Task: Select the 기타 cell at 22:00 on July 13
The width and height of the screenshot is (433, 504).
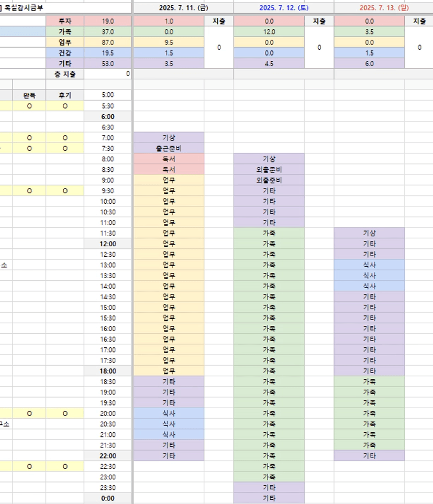Action: (x=370, y=456)
